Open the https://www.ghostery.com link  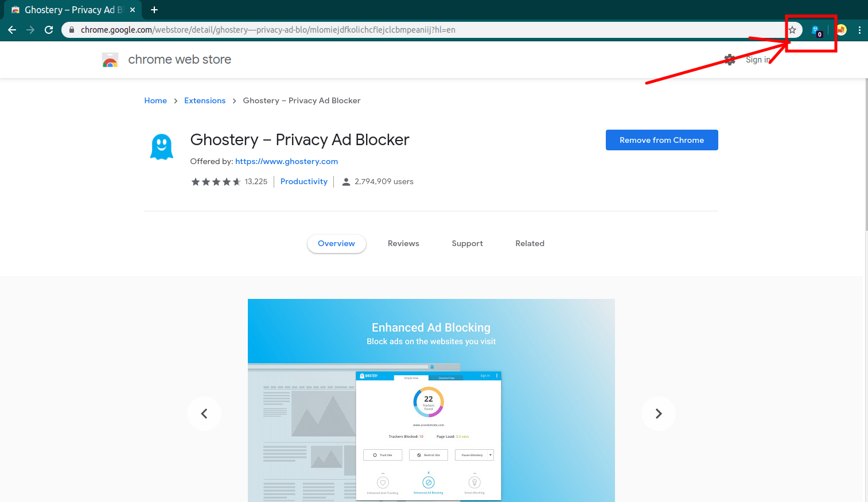286,161
